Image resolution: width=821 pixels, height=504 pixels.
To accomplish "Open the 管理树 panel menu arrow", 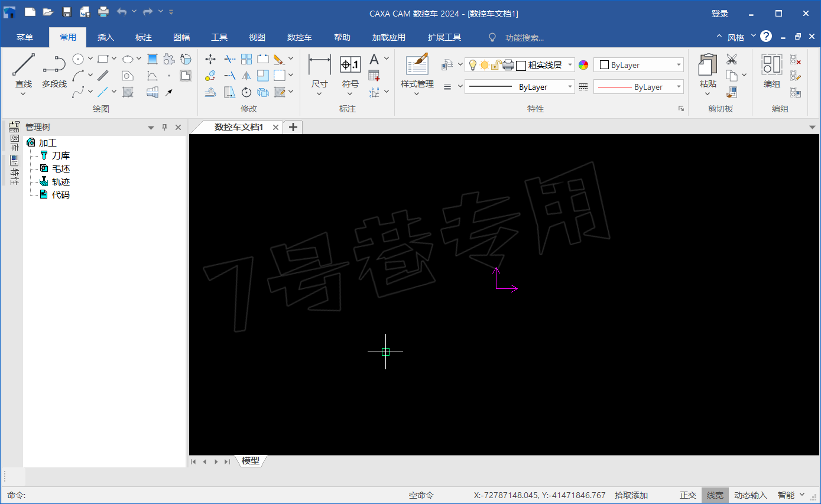I will coord(151,127).
